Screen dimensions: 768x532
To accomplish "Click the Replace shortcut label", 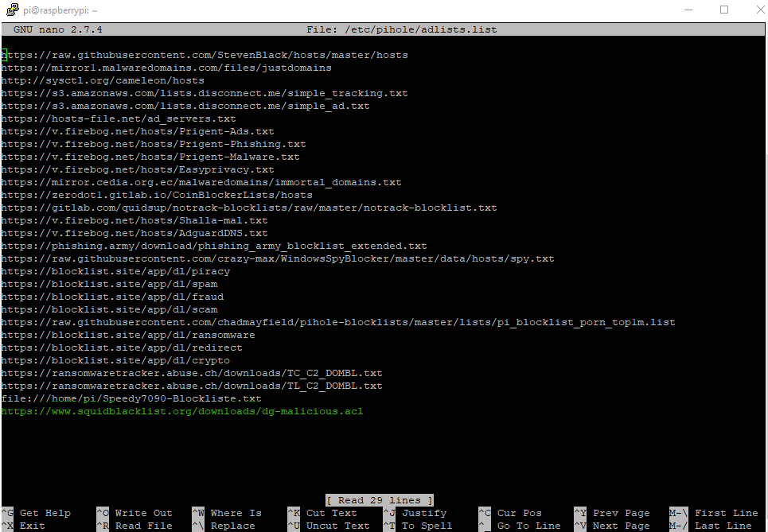I will click(x=232, y=526).
